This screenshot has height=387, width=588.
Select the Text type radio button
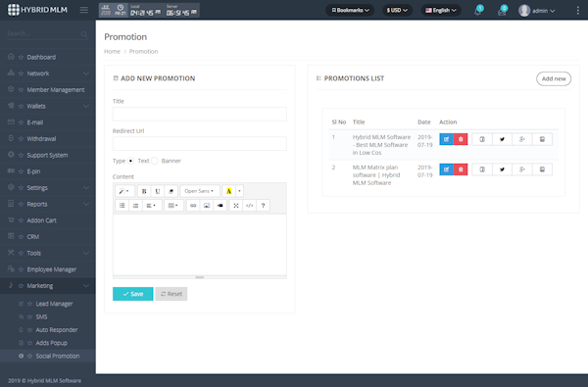click(x=130, y=161)
